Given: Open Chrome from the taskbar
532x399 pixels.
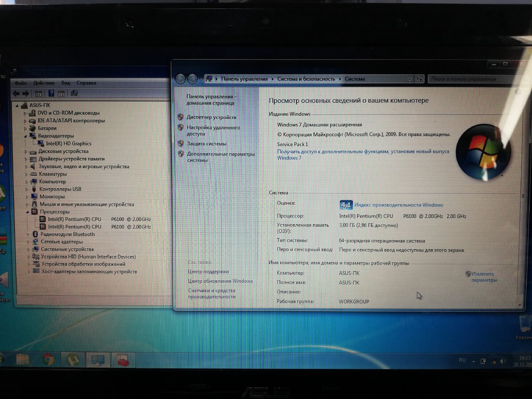Looking at the screenshot, I should tap(48, 359).
